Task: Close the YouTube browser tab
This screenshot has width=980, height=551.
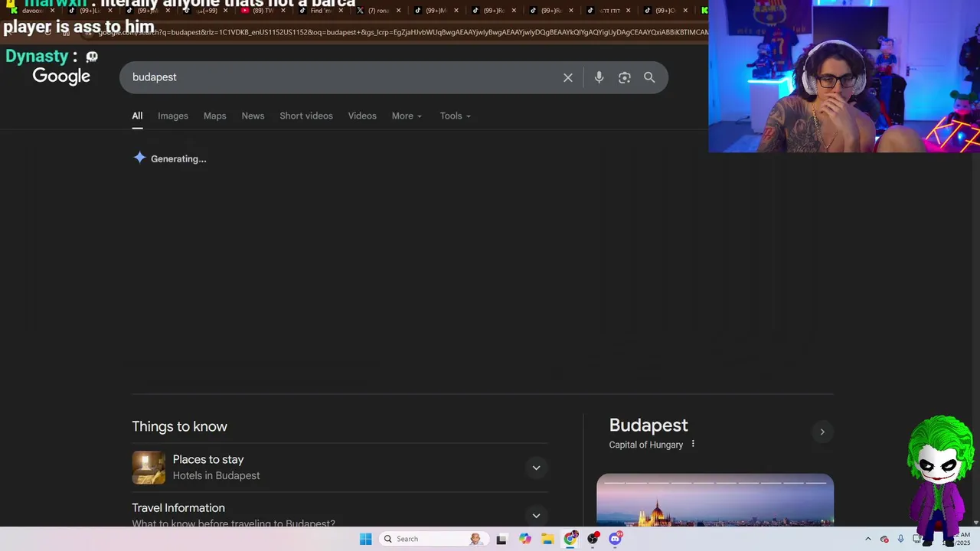Action: pos(283,11)
